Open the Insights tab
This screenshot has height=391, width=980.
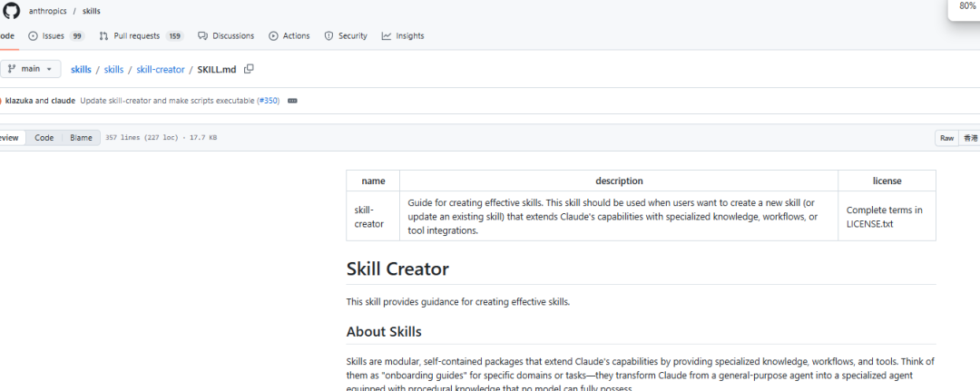(403, 36)
